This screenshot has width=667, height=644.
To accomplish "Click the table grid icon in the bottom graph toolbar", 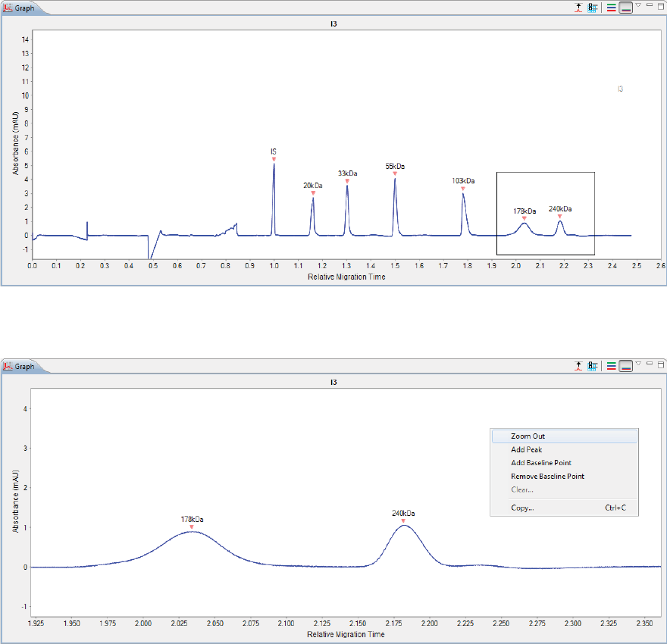I will (x=593, y=366).
